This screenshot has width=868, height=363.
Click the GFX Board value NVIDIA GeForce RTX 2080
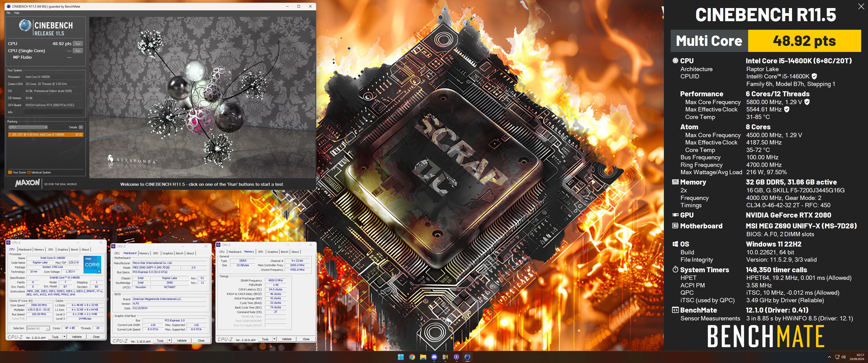[53, 105]
